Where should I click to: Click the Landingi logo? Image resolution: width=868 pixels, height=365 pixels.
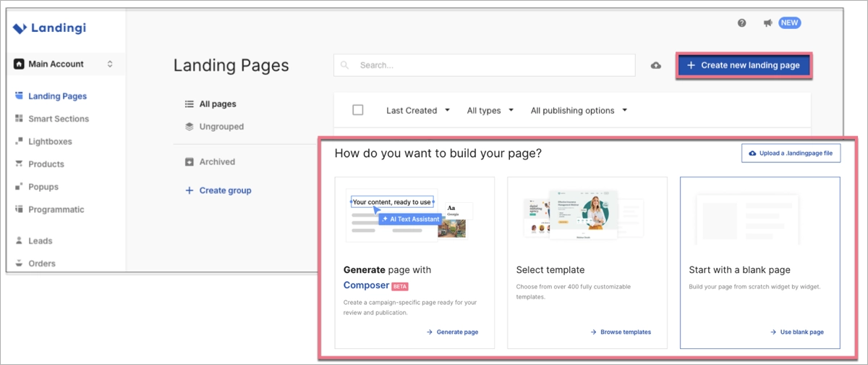point(50,28)
